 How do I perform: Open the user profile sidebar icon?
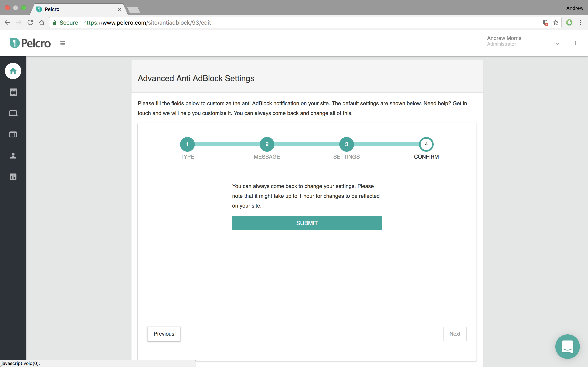[13, 156]
